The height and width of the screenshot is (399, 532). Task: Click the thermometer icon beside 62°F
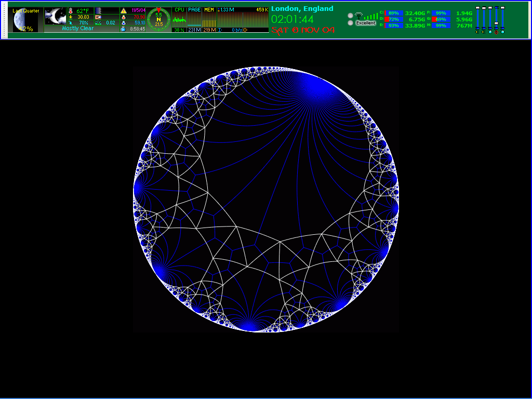tap(71, 11)
